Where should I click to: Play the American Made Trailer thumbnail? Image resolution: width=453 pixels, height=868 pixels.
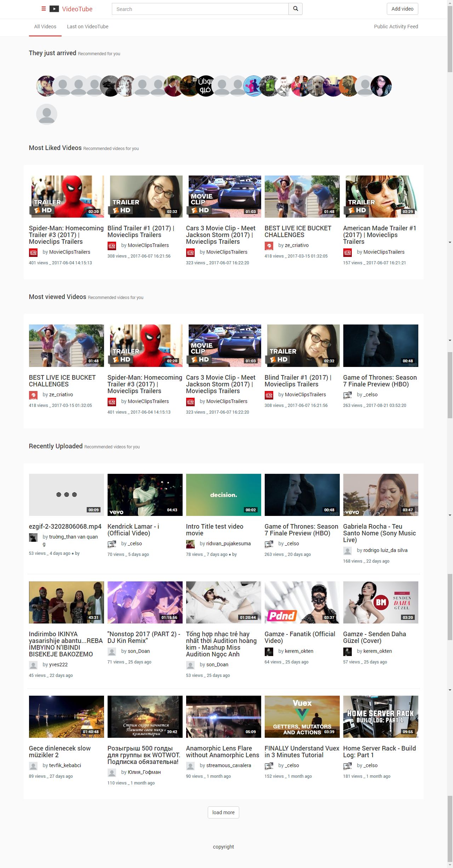[x=381, y=196]
